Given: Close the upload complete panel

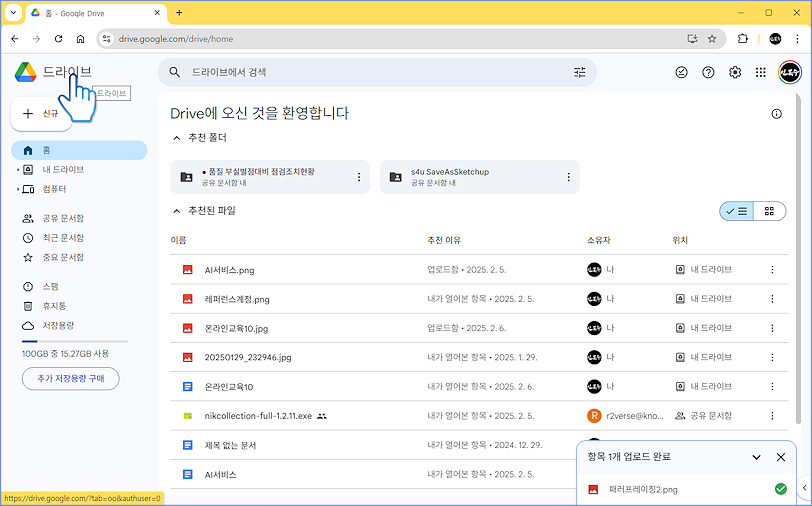Looking at the screenshot, I should tap(781, 457).
